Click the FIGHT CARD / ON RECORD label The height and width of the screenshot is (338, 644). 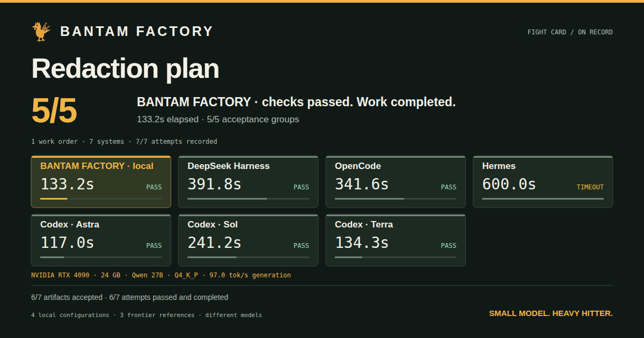coord(570,32)
